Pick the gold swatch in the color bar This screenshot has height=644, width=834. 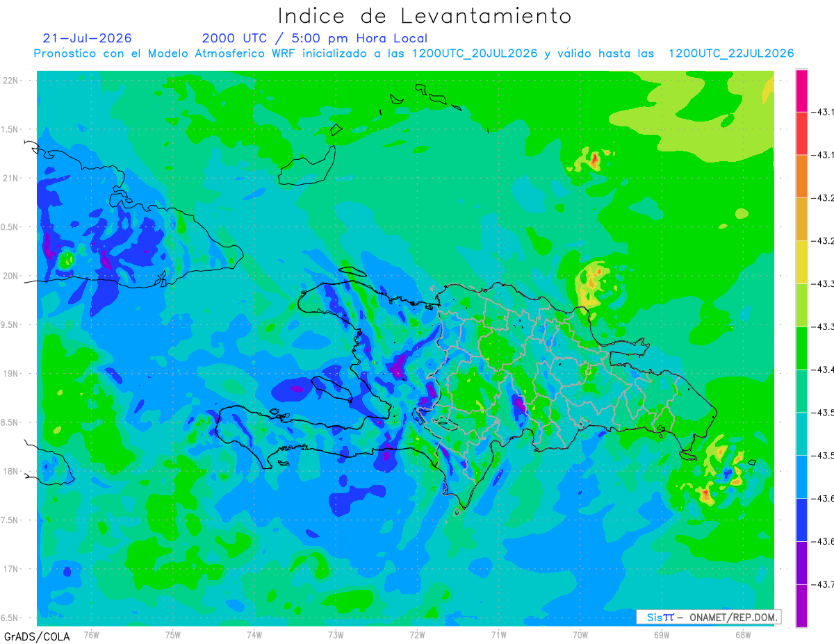click(x=801, y=220)
